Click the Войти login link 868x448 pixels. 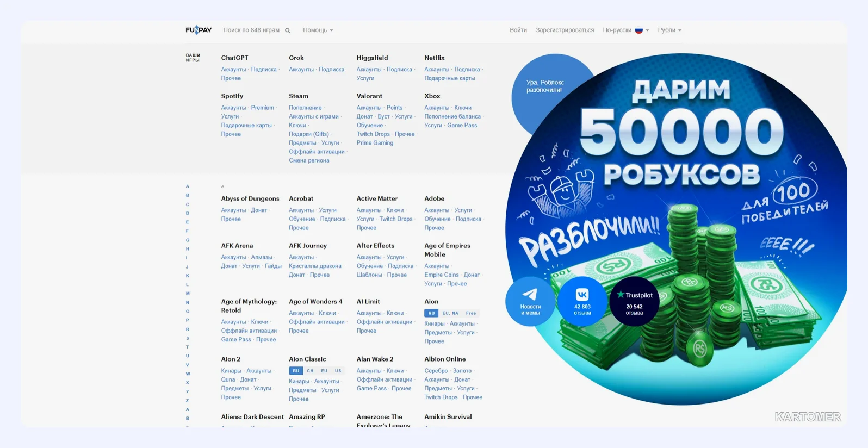(518, 30)
